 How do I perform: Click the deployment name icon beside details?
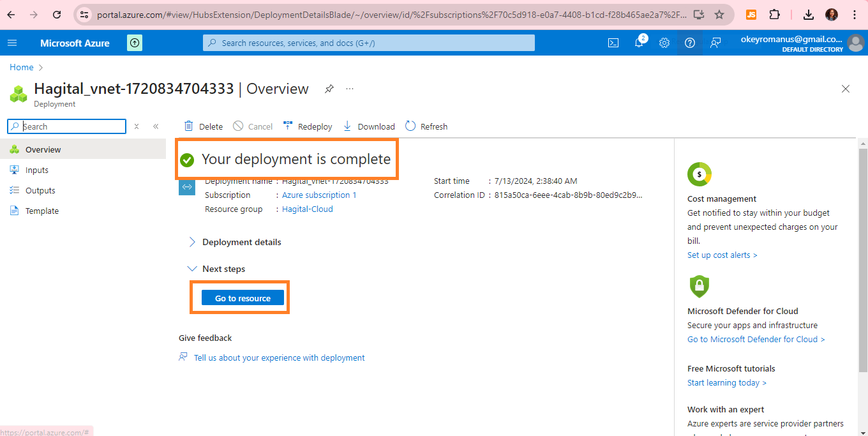[x=187, y=187]
